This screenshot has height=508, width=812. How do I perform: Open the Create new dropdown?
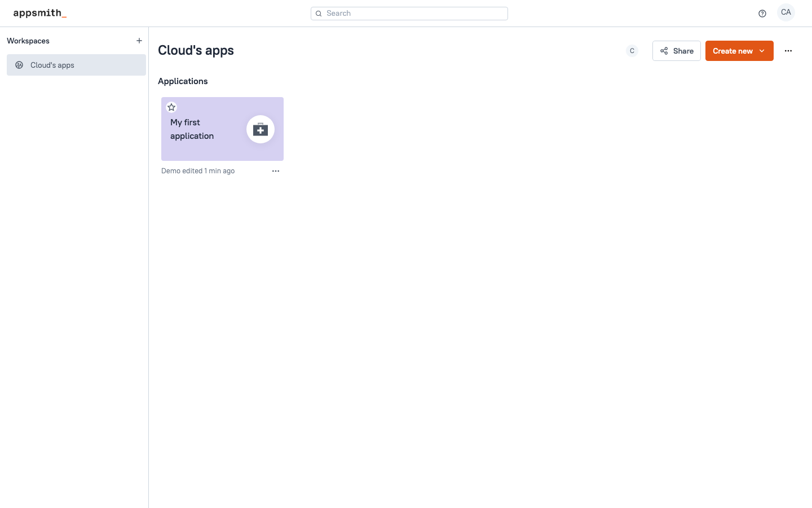point(739,51)
